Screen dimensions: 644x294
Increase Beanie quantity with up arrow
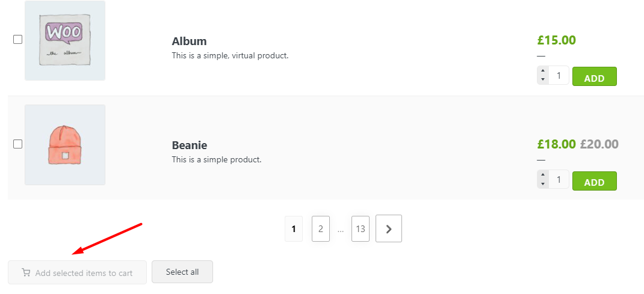(x=543, y=176)
